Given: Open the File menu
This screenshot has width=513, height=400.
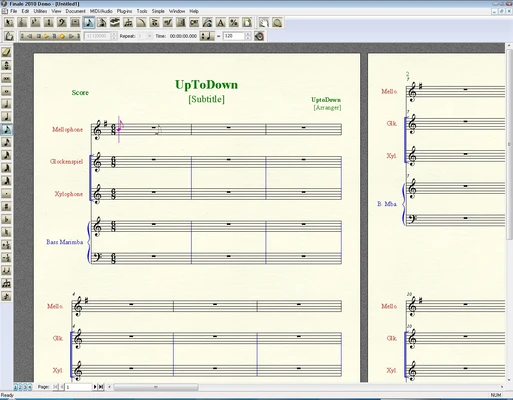Looking at the screenshot, I should pos(14,11).
